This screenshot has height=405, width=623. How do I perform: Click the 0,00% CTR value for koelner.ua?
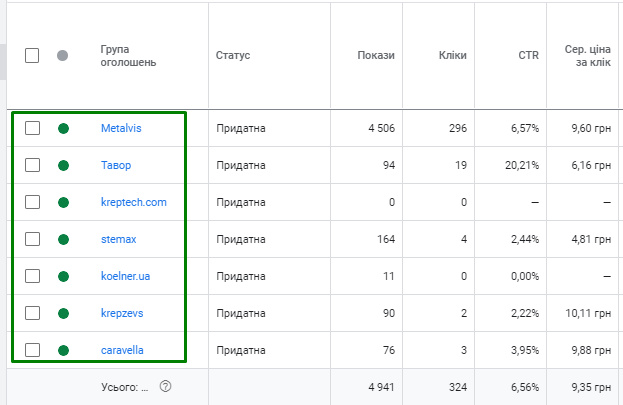tap(525, 276)
